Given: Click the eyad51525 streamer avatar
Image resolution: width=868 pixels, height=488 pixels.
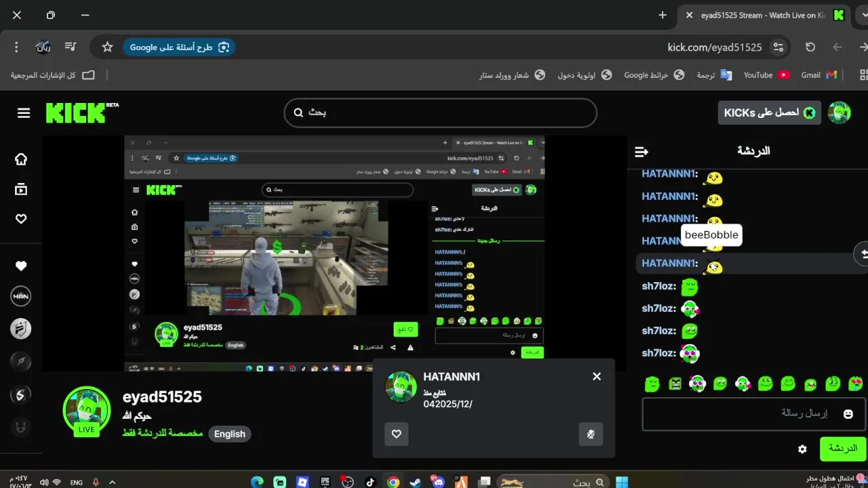Looking at the screenshot, I should pyautogui.click(x=87, y=410).
